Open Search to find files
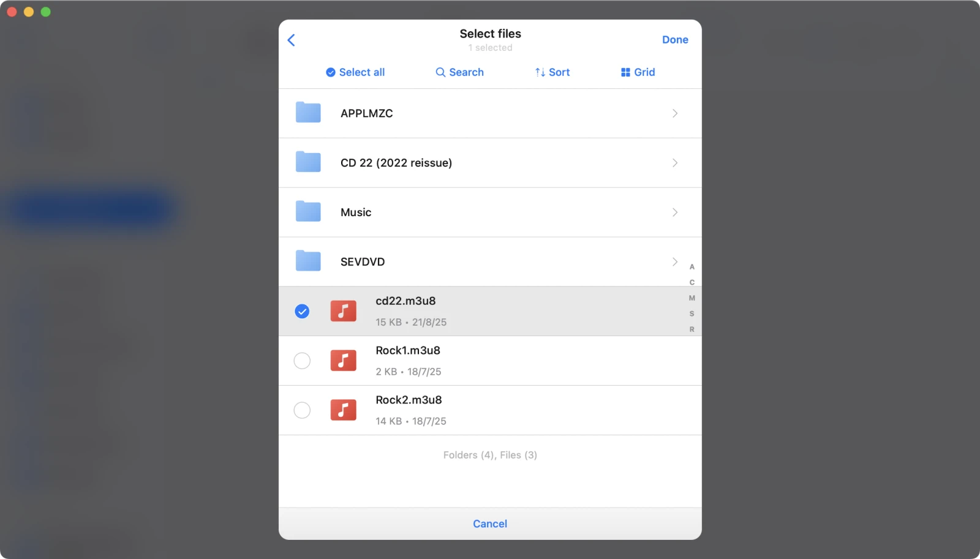980x559 pixels. (x=459, y=72)
